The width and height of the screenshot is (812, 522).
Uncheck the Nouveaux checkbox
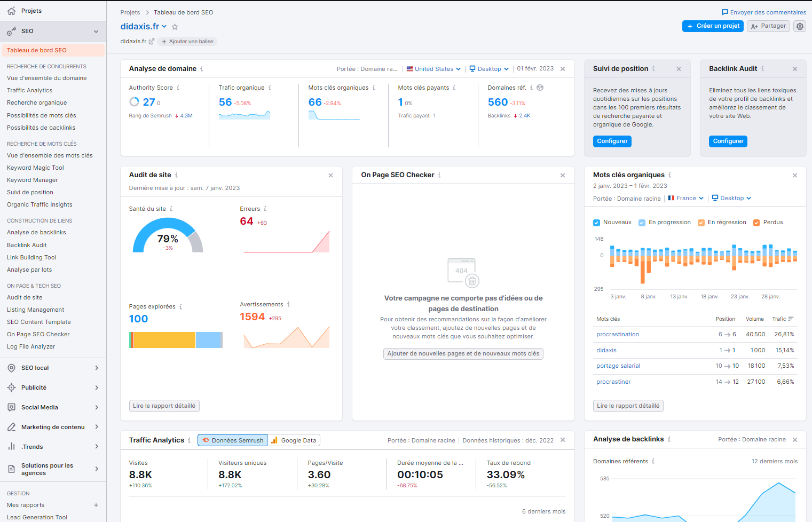click(597, 223)
